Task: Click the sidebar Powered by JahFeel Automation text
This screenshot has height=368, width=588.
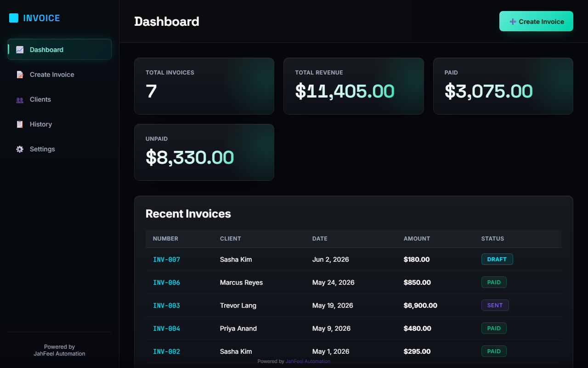Action: coord(59,350)
